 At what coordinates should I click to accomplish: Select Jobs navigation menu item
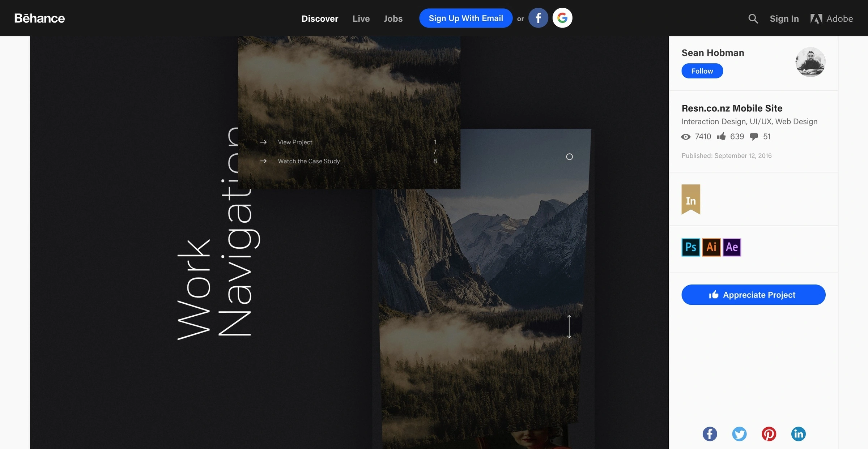tap(393, 18)
